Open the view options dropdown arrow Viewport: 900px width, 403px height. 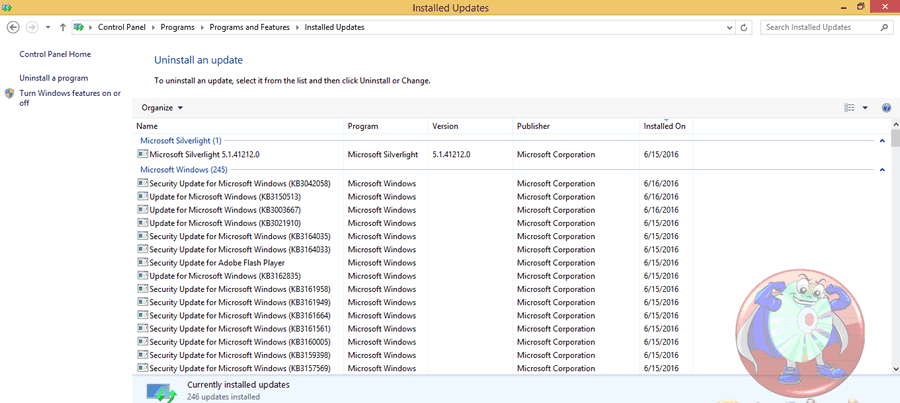pos(865,108)
